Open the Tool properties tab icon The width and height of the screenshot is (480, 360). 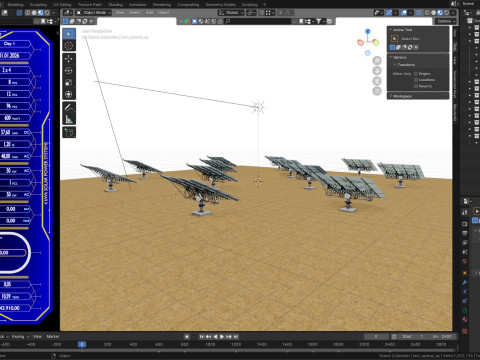tap(465, 212)
